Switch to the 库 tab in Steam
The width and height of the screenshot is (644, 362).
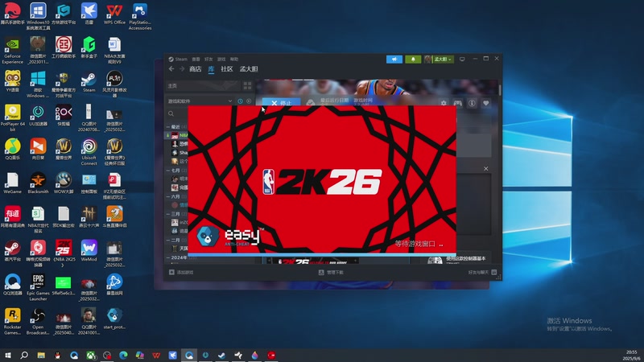(211, 69)
